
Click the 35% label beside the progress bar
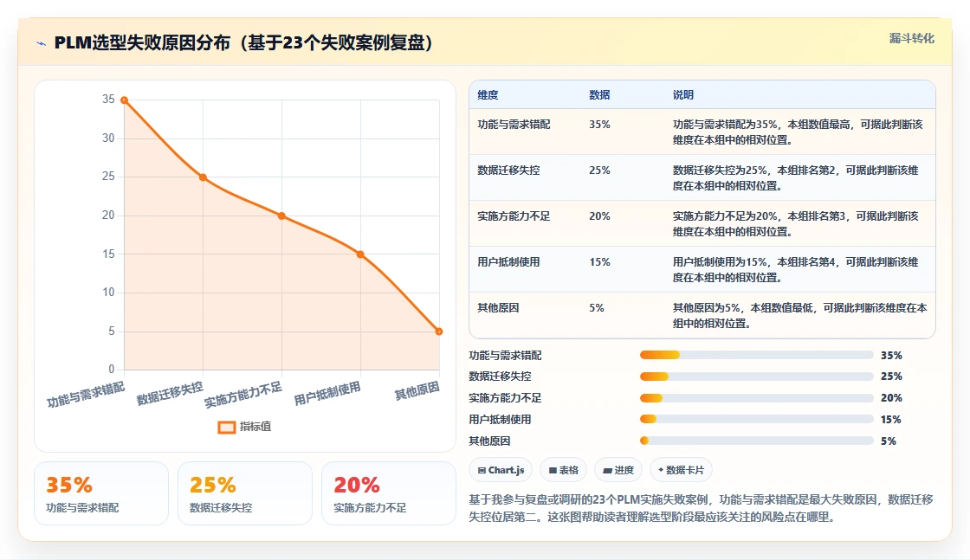click(891, 356)
